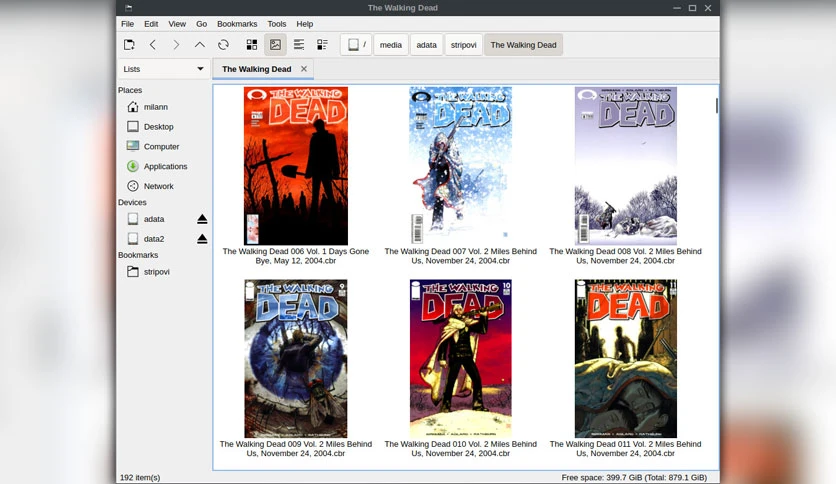Go back to previous folder
836x484 pixels.
pos(153,45)
